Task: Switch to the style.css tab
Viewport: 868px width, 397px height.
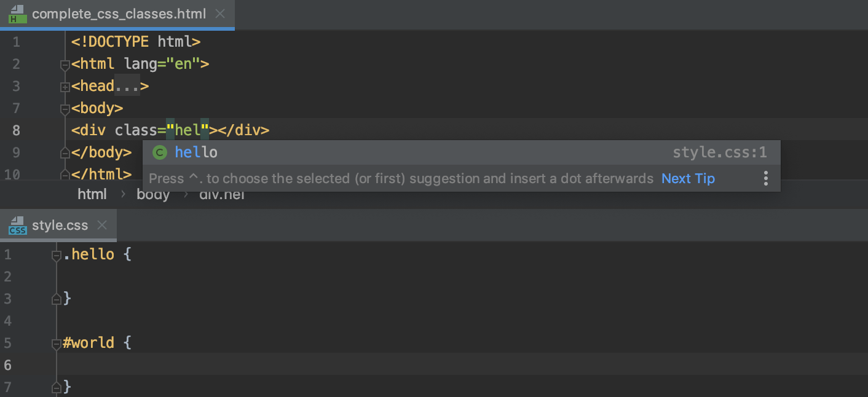Action: (60, 225)
